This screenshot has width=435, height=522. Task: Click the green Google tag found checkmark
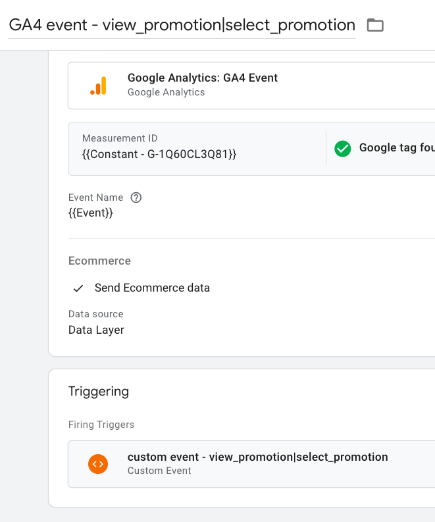click(342, 148)
